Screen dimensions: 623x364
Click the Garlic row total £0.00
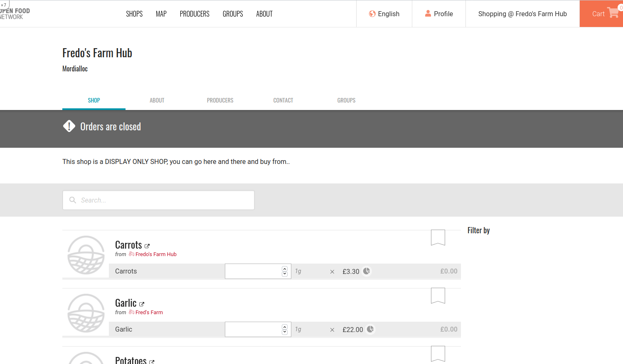[x=449, y=329]
